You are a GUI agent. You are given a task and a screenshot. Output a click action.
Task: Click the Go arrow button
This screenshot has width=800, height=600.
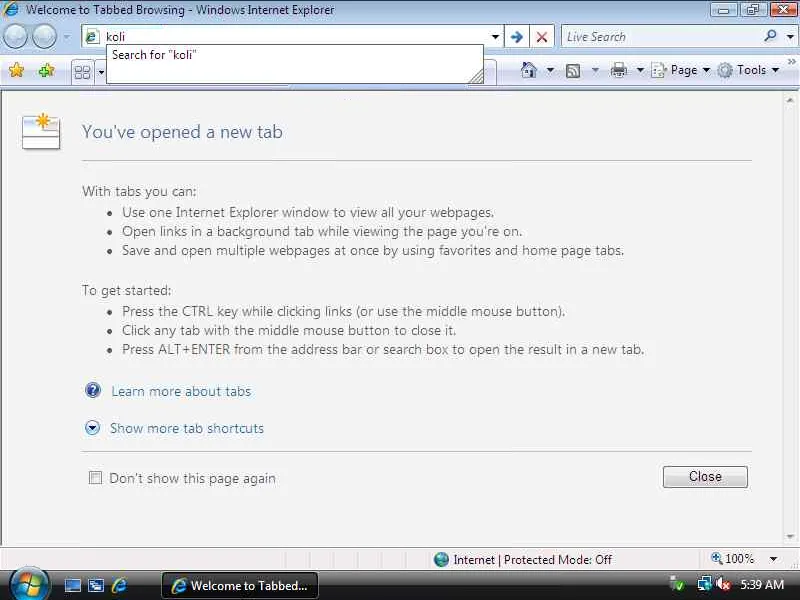coord(516,37)
